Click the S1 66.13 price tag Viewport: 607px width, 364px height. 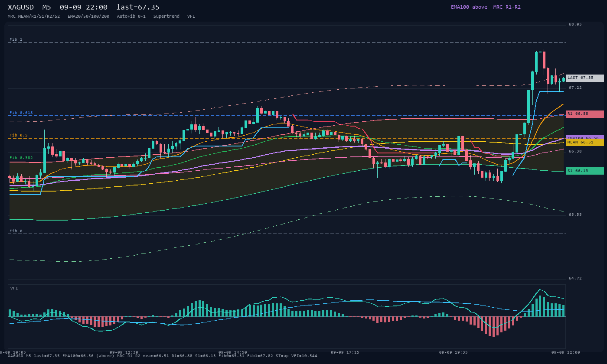click(585, 171)
